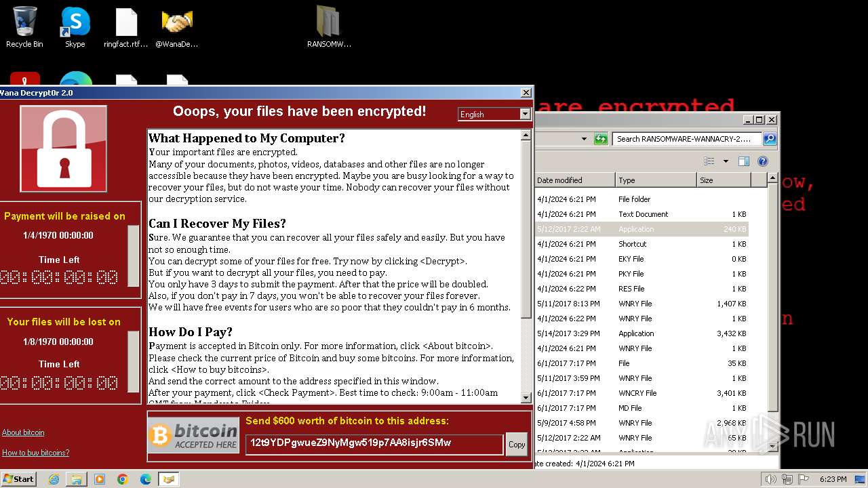
Task: Expand the Explorer address bar dropdown arrow
Action: point(584,139)
